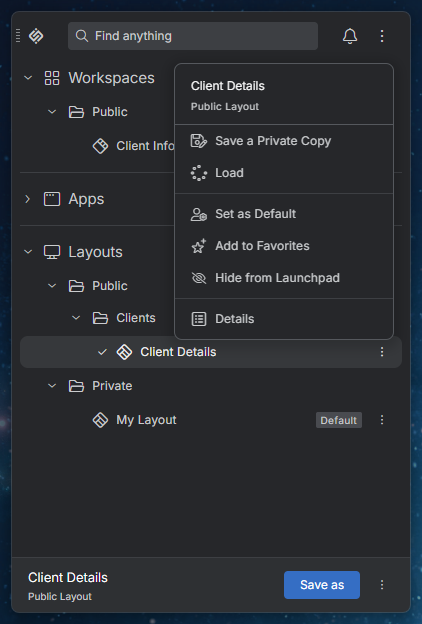Screen dimensions: 422x624
Task: Choose Details from the context menu
Action: tap(284, 319)
